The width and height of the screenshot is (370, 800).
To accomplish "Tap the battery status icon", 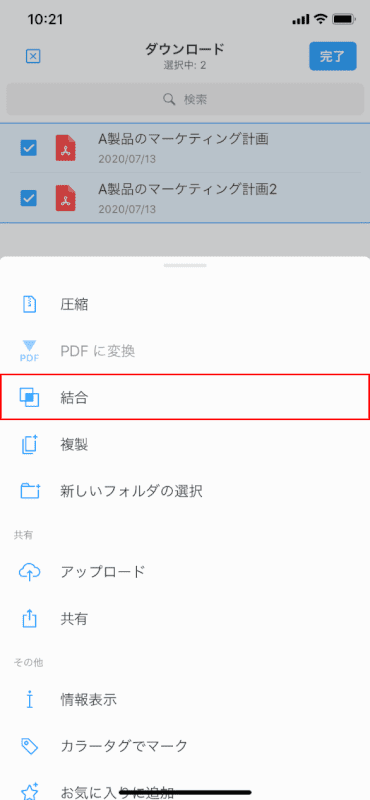I will point(343,20).
